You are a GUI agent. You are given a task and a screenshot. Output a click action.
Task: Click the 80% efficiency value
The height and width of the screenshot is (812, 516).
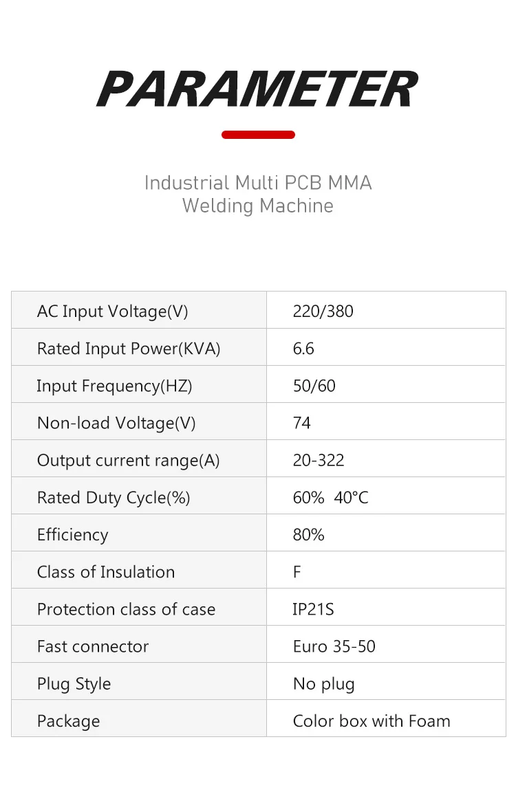click(308, 534)
